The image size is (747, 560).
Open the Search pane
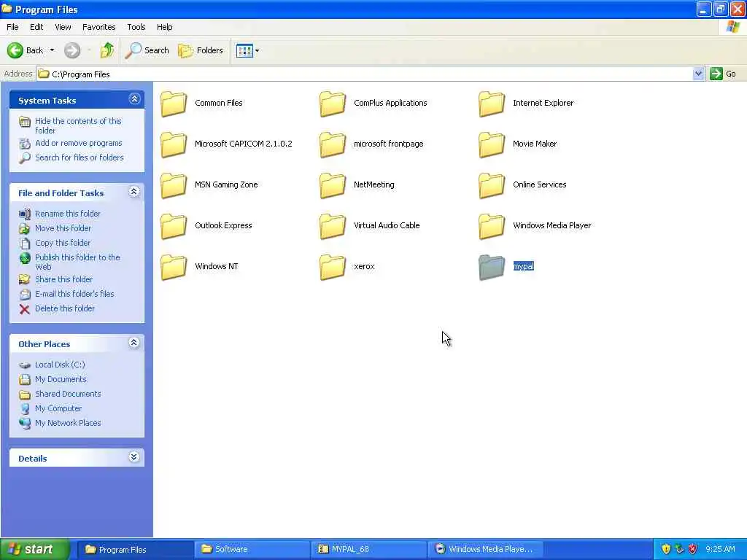(x=147, y=50)
